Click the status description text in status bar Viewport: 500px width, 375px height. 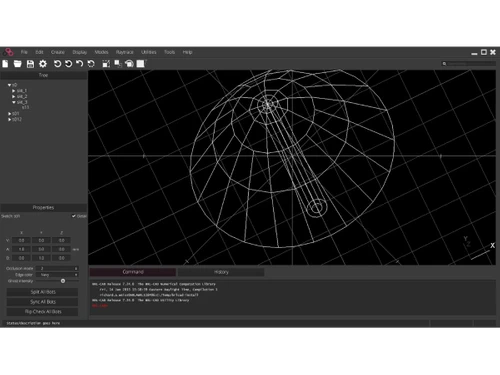point(33,323)
